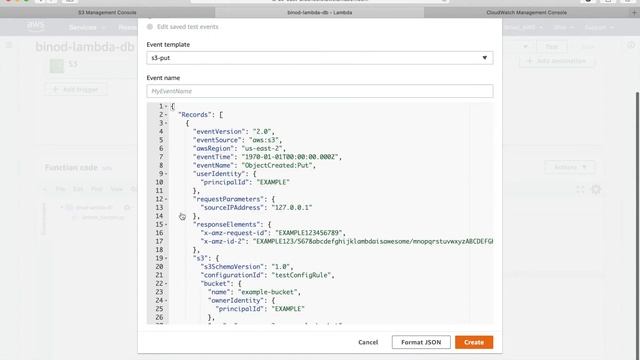Click the "eventVersion": "2.0" line
This screenshot has height=360, width=640.
[x=233, y=131]
